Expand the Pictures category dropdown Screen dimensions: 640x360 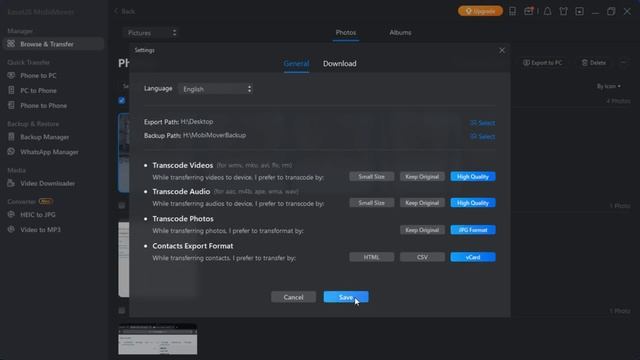pyautogui.click(x=151, y=33)
